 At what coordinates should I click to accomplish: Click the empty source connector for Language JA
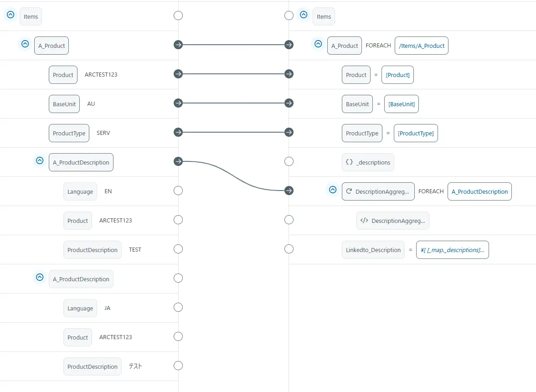pos(178,307)
